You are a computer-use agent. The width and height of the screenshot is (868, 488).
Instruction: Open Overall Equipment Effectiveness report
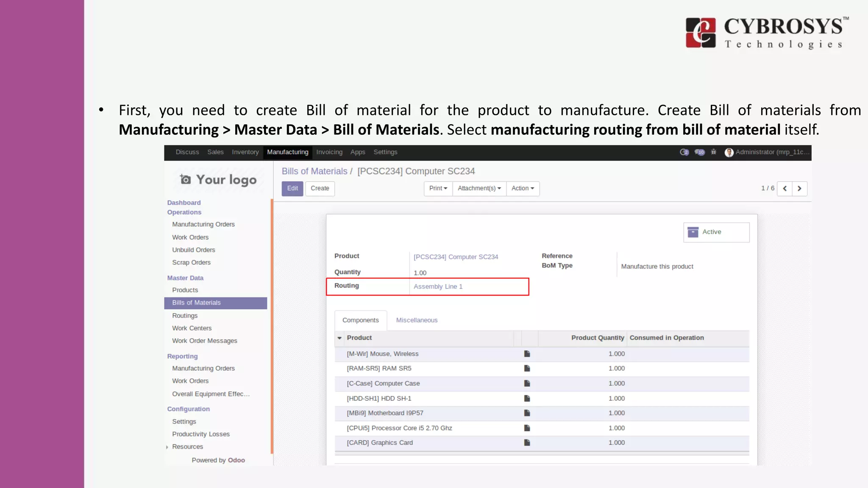point(211,394)
